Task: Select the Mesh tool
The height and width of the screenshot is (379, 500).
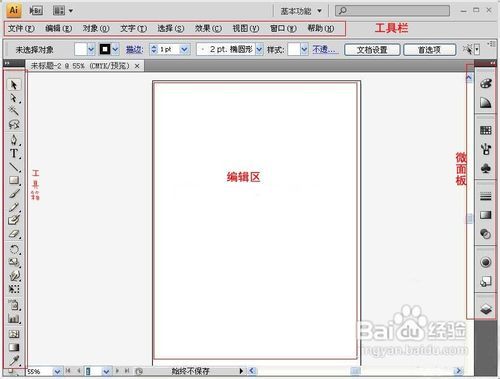Action: (x=14, y=334)
